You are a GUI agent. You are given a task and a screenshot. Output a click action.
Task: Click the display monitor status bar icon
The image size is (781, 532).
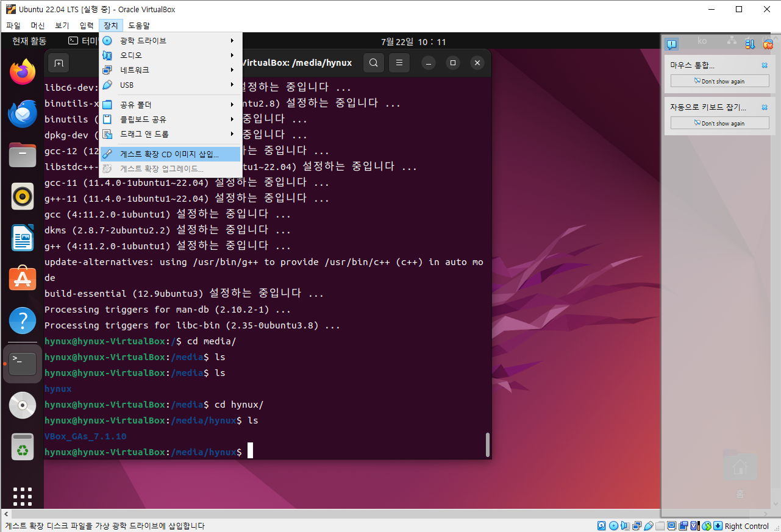(x=671, y=526)
